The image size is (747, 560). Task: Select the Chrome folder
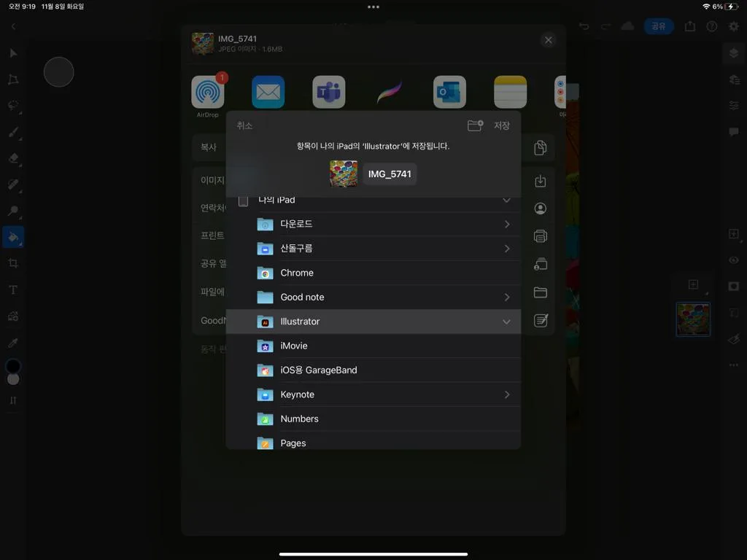(373, 273)
